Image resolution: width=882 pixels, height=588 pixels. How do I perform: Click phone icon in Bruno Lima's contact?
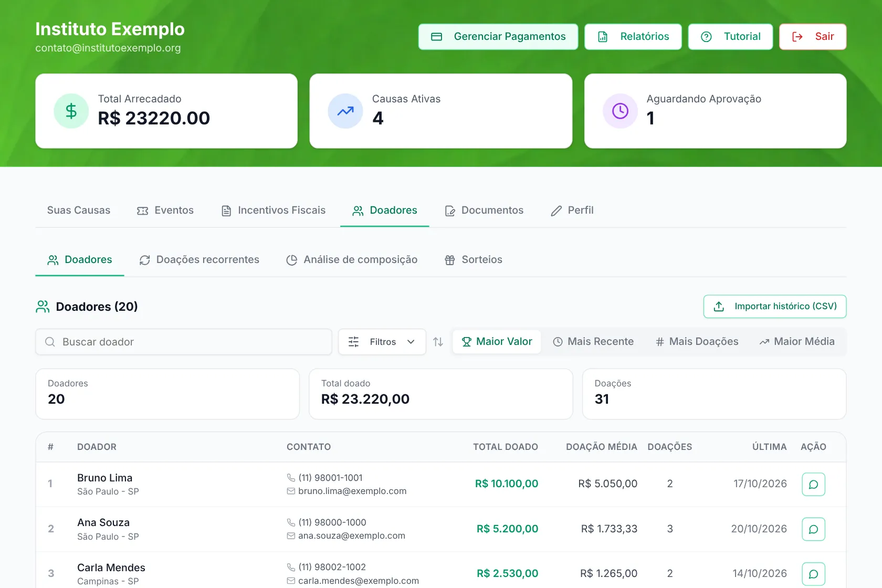pyautogui.click(x=291, y=478)
